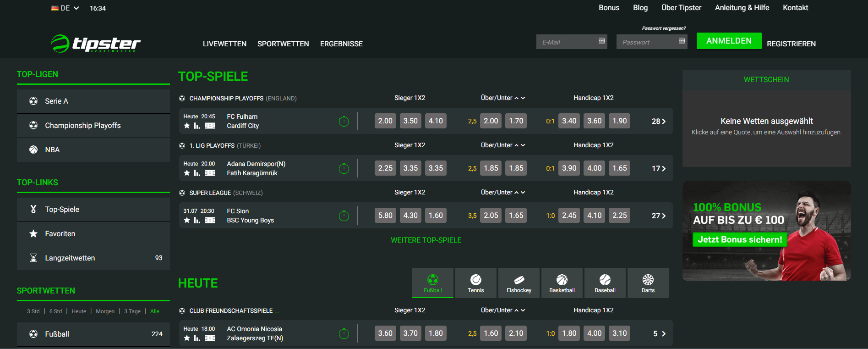The width and height of the screenshot is (868, 349).
Task: Filter Sportwetten by Heute
Action: (79, 311)
